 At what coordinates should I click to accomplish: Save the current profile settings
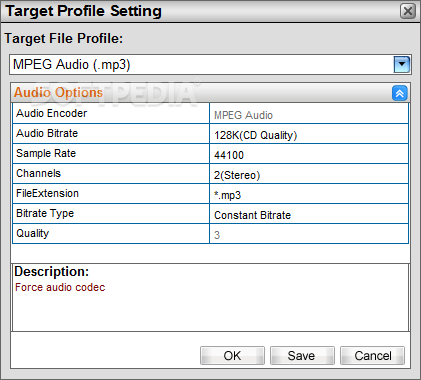tap(302, 356)
